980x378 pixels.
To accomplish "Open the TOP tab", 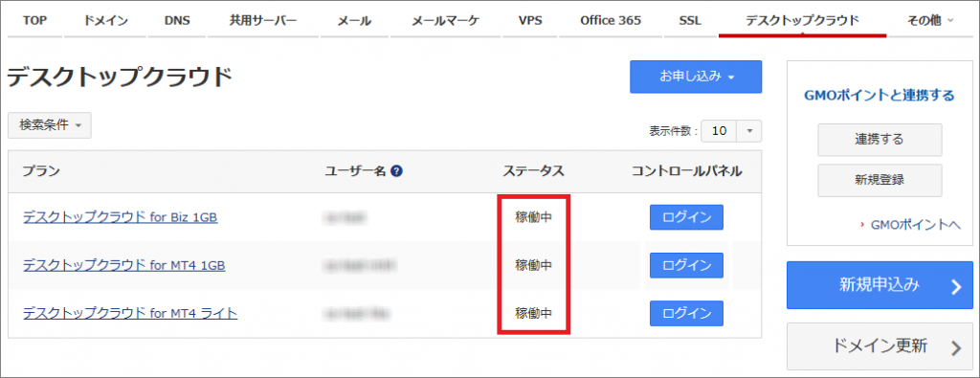I will (34, 21).
